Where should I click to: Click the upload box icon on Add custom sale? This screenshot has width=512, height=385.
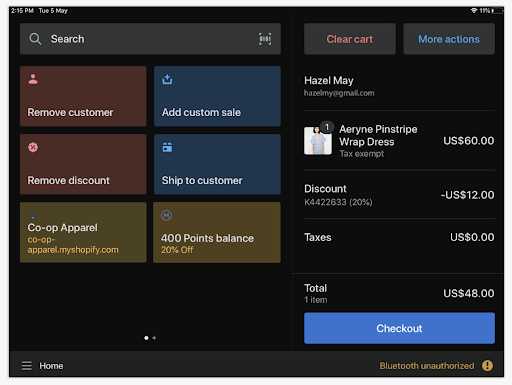click(167, 79)
